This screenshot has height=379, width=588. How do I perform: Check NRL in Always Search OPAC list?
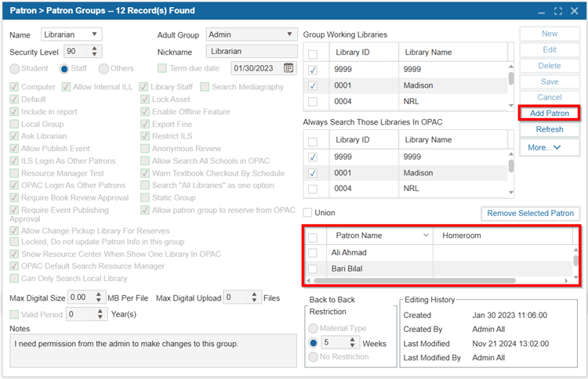click(312, 189)
